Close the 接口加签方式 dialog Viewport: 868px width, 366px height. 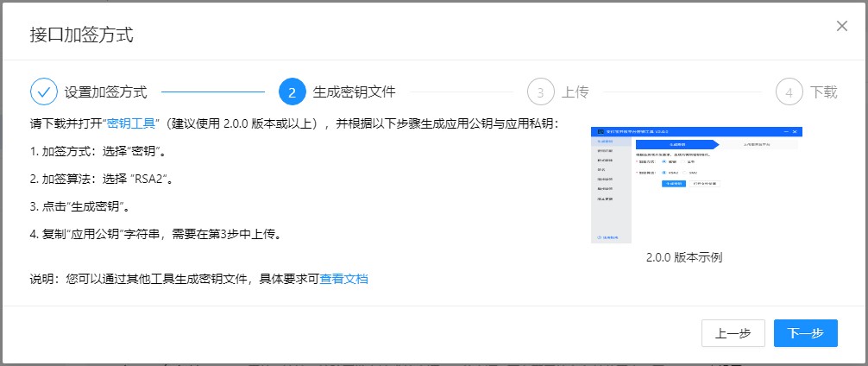pos(842,26)
